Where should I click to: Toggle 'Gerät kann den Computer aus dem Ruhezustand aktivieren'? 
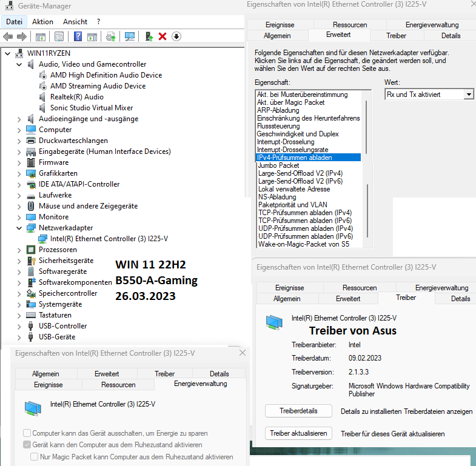pyautogui.click(x=27, y=445)
